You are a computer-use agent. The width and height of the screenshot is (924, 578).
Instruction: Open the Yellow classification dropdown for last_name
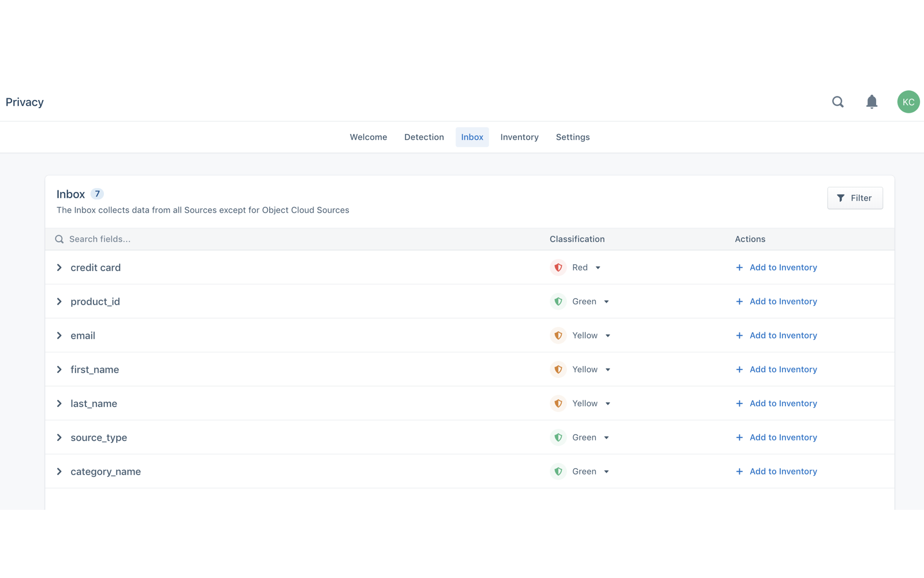(608, 403)
